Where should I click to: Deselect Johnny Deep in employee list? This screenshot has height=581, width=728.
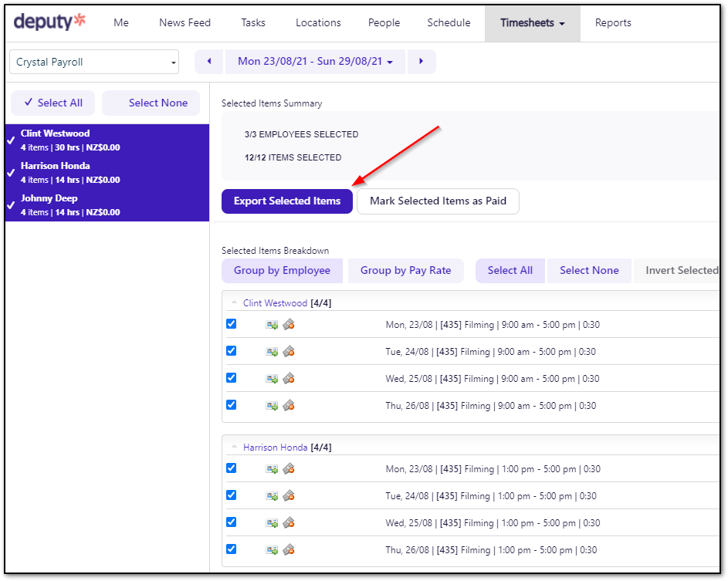107,205
